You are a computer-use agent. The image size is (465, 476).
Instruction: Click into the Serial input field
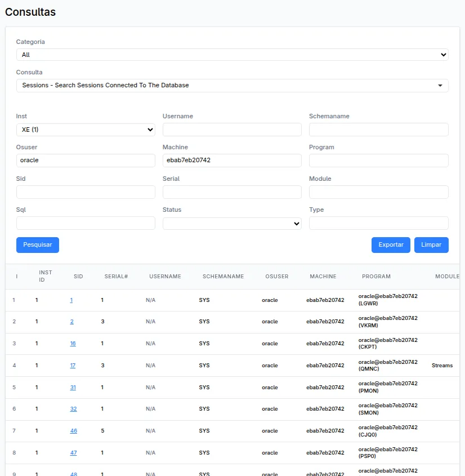[232, 192]
